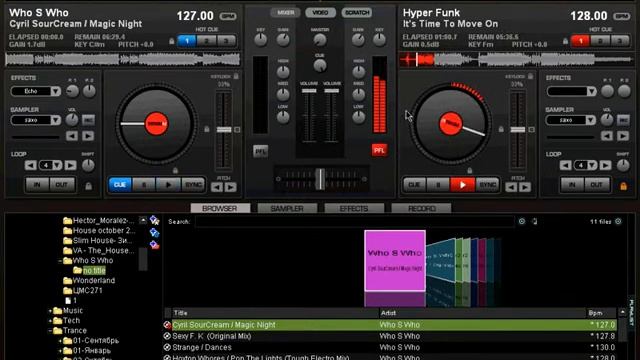Viewport: 640px width, 360px height.
Task: Pause the right deck with its pause button
Action: [438, 185]
